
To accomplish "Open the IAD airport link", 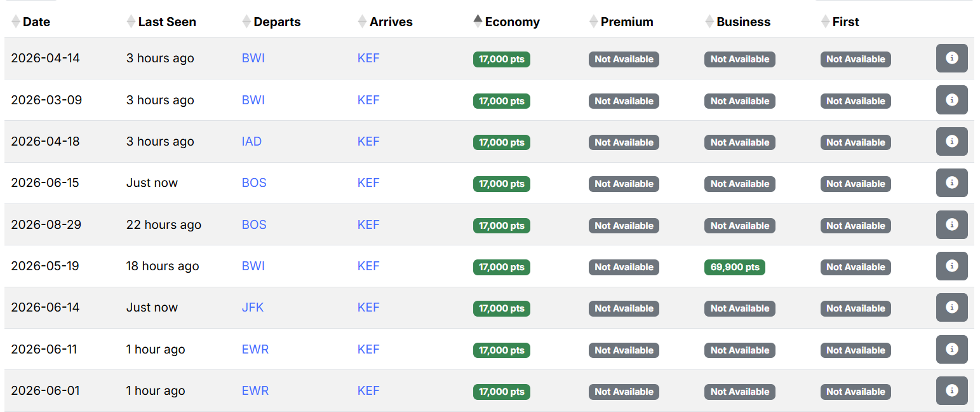I will point(252,141).
